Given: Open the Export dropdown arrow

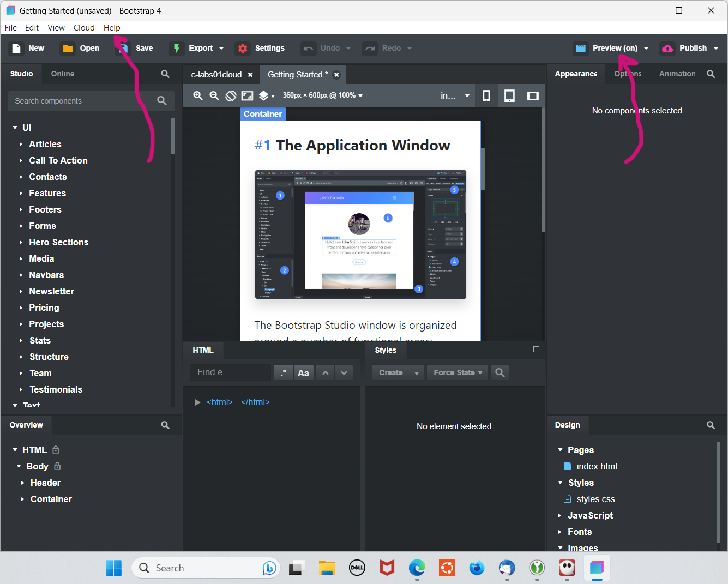Looking at the screenshot, I should [x=221, y=49].
